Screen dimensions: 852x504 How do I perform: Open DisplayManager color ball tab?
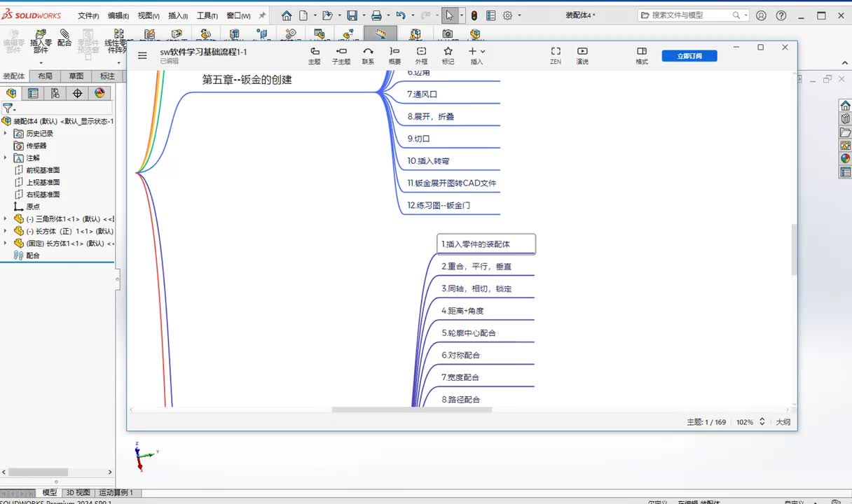click(x=99, y=93)
